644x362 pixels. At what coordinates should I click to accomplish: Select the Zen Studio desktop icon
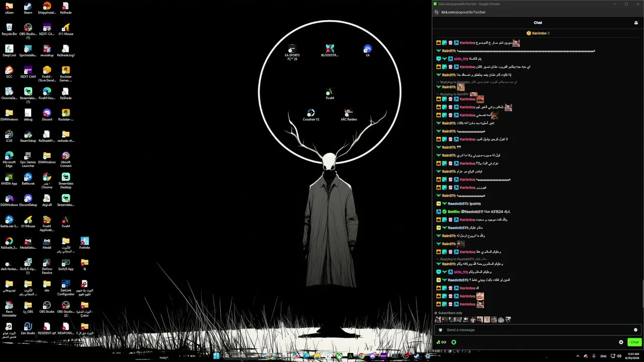pyautogui.click(x=28, y=328)
